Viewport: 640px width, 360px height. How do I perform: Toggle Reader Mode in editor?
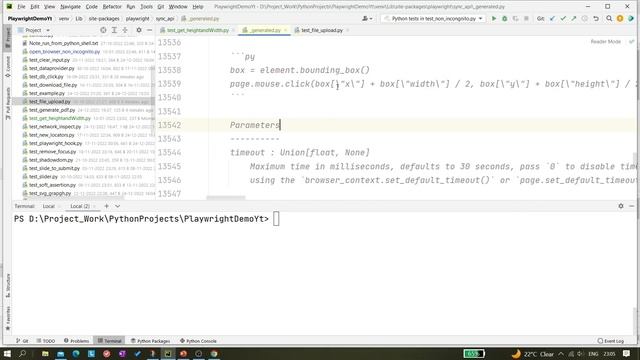605,42
